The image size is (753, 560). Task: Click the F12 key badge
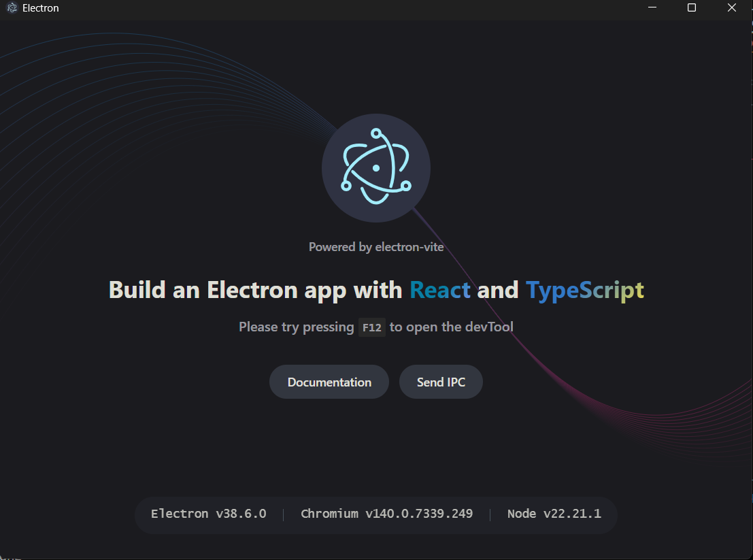[371, 327]
